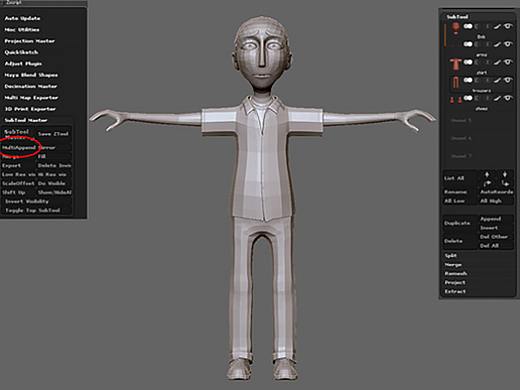520x390 pixels.
Task: Click the AutoReorder button
Action: [496, 192]
